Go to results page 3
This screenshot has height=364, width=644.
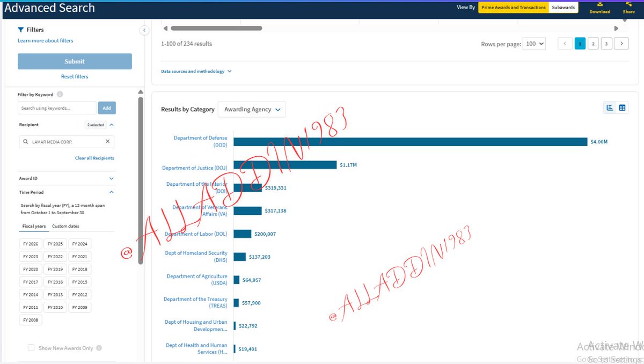tap(606, 44)
